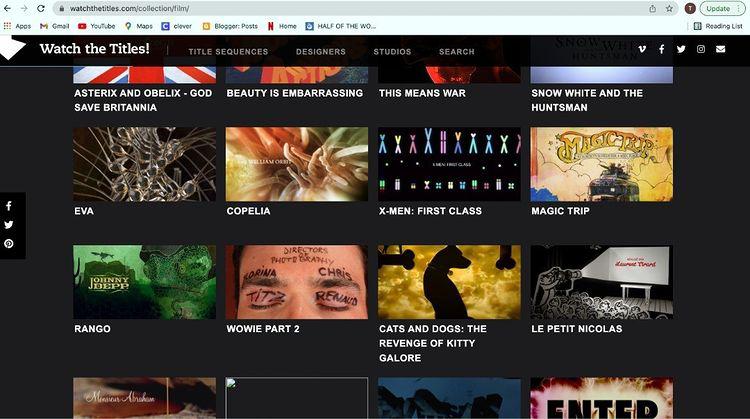Open the Cats and Dogs thumbnail
The height and width of the screenshot is (419, 750).
[449, 282]
